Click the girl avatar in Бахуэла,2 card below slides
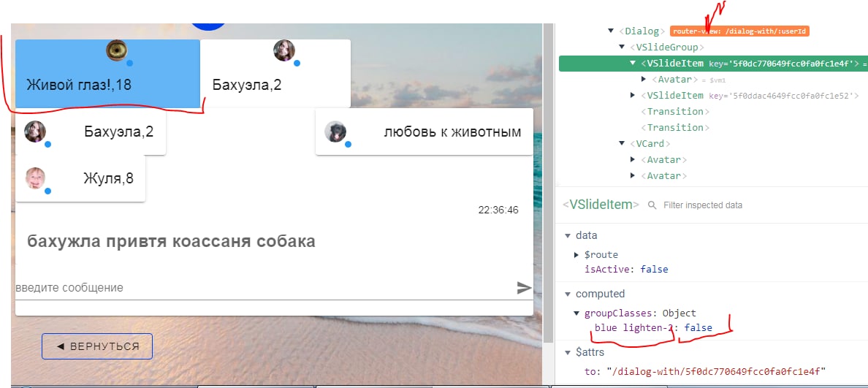Screen dimensions: 868x388 [x=35, y=132]
